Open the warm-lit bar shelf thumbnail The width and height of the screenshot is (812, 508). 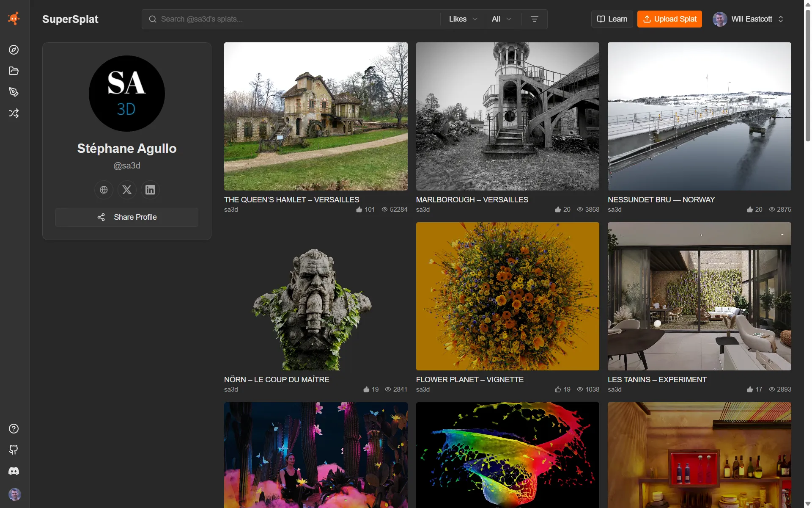pyautogui.click(x=700, y=455)
